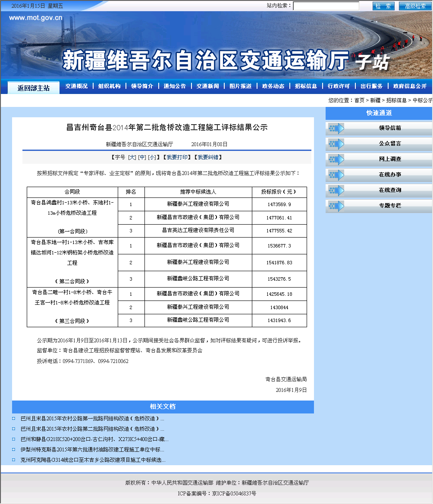This screenshot has height=504, width=433.
Task: Click the bid price cell 1536677.3
Action: click(279, 246)
